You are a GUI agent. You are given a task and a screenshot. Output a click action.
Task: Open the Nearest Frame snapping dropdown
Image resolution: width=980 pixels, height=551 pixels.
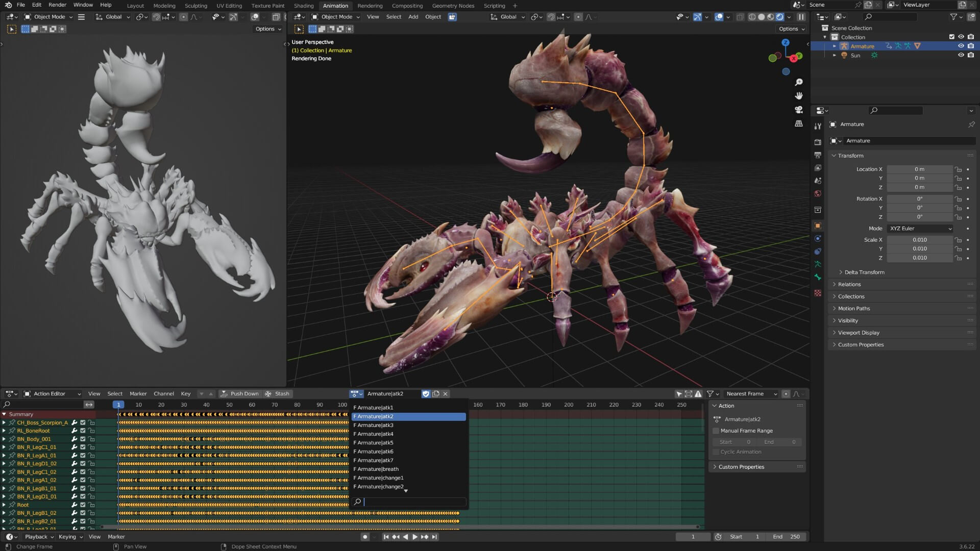pyautogui.click(x=751, y=394)
